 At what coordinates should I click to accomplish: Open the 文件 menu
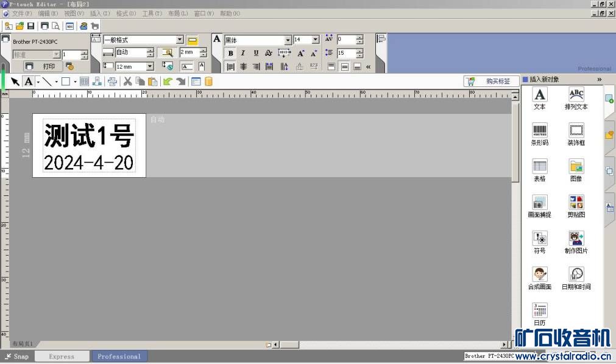[x=21, y=13]
